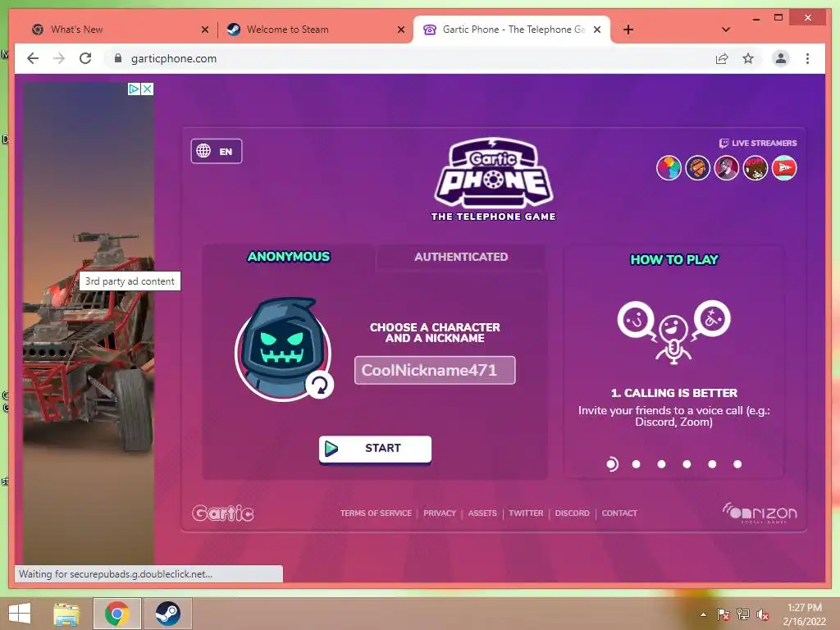The width and height of the screenshot is (840, 630).
Task: Open the PRIVACY link
Action: tap(440, 514)
